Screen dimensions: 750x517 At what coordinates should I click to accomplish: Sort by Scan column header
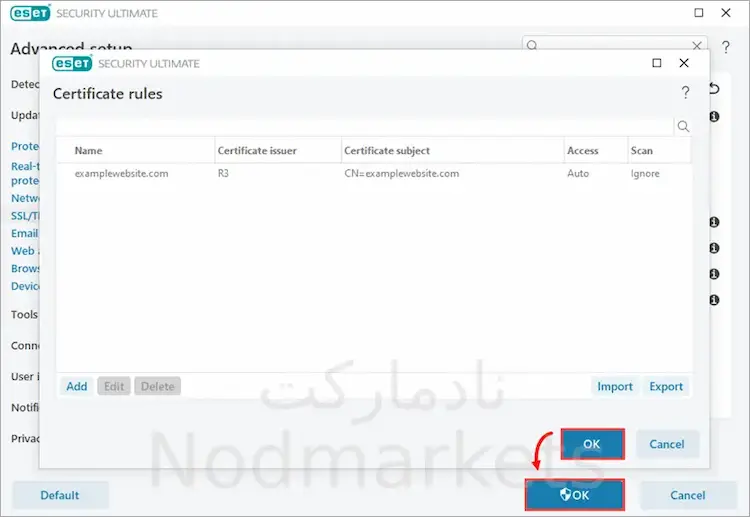pyautogui.click(x=660, y=151)
